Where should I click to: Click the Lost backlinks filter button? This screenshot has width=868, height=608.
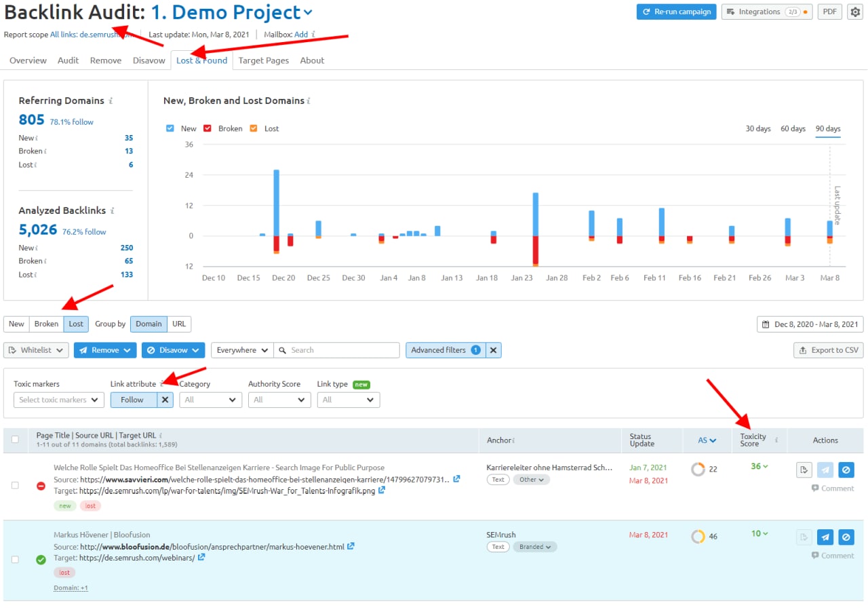76,324
